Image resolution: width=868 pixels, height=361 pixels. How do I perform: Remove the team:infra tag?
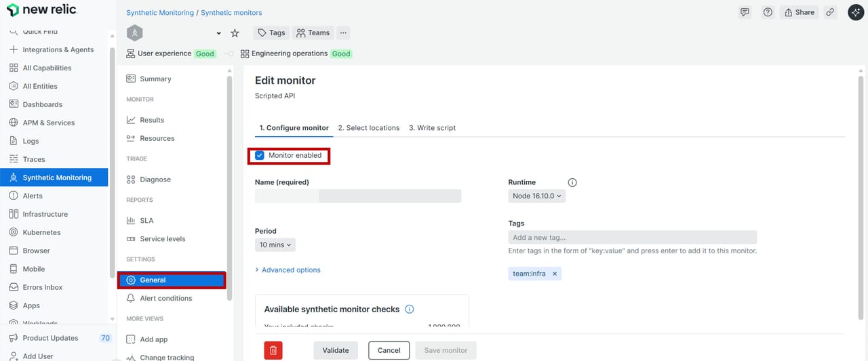[x=554, y=274]
